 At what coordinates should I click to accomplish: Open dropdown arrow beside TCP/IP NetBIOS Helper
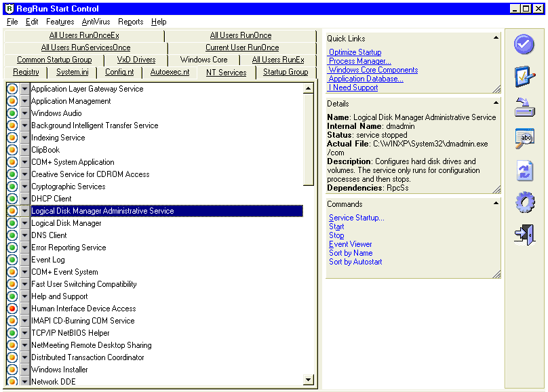[24, 333]
